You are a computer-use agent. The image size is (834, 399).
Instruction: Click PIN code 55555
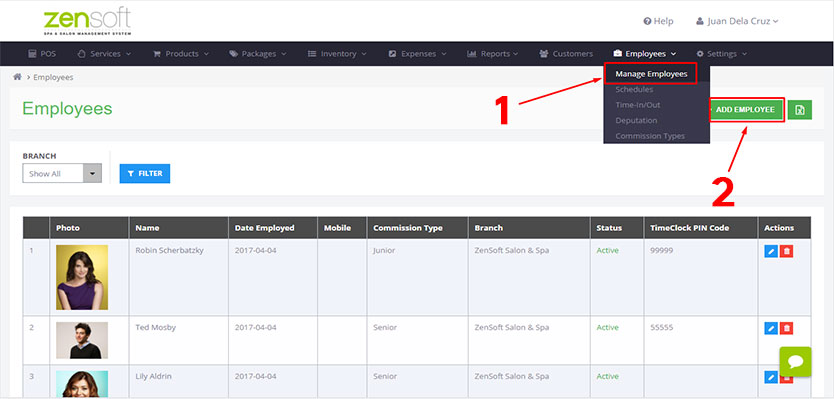click(x=661, y=327)
